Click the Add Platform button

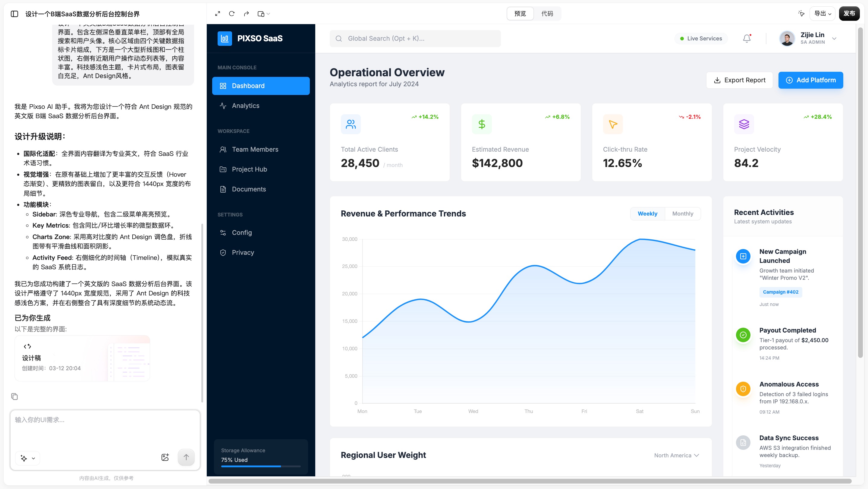(811, 80)
